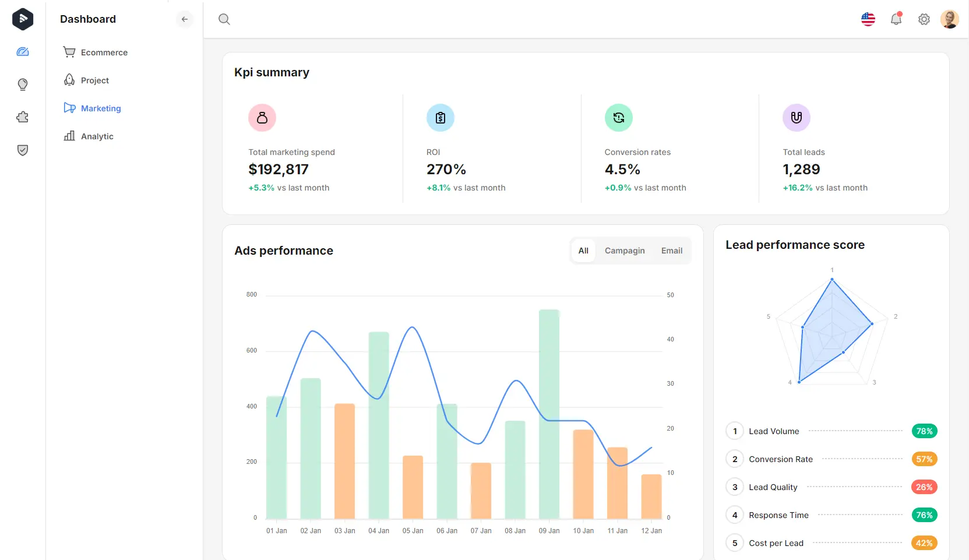Toggle the Campagin filter in Ads performance
This screenshot has width=969, height=560.
624,251
